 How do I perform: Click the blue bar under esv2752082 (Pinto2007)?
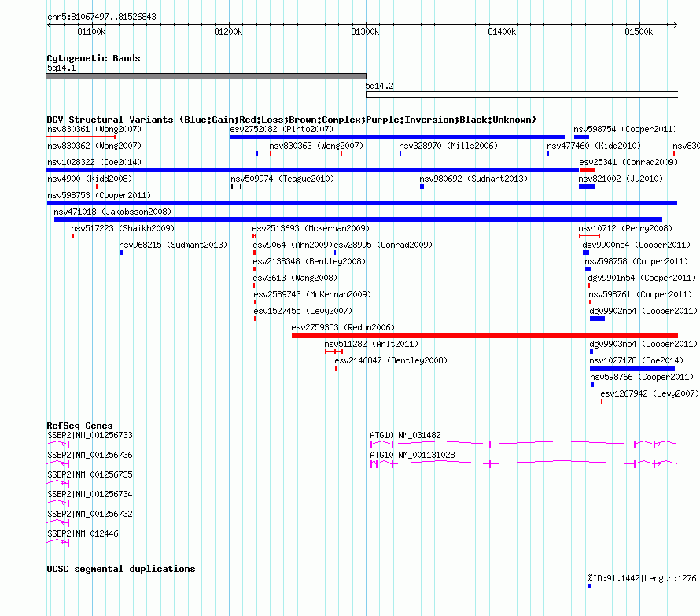click(397, 137)
